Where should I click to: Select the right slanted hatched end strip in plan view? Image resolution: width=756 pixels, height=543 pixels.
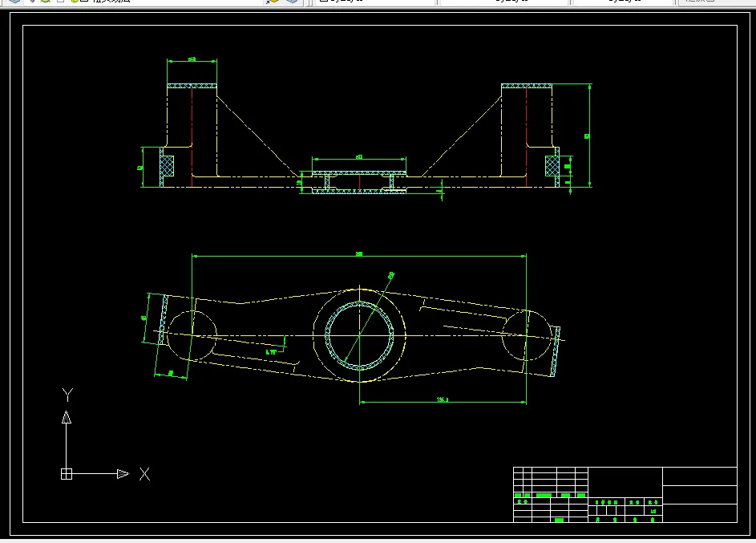[556, 351]
